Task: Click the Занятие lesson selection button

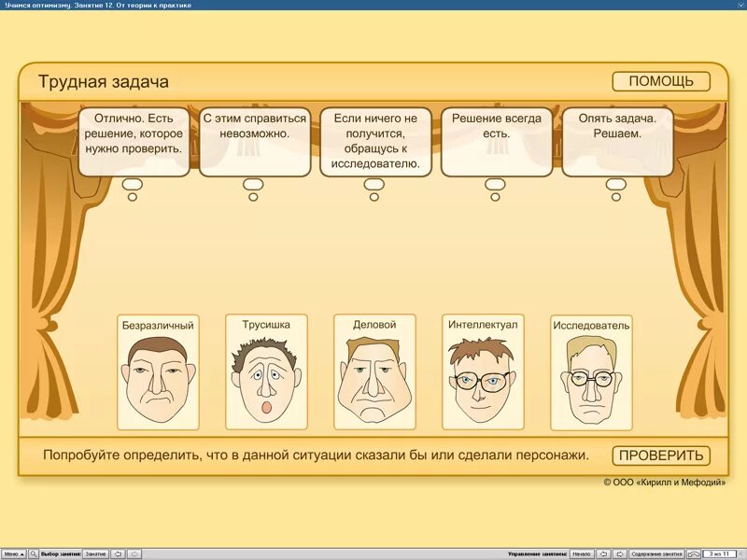Action: click(96, 554)
